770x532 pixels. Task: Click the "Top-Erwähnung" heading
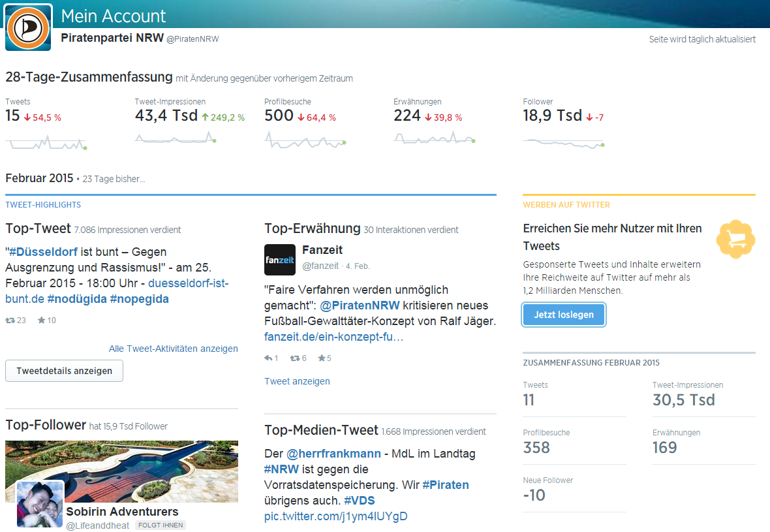click(x=313, y=228)
